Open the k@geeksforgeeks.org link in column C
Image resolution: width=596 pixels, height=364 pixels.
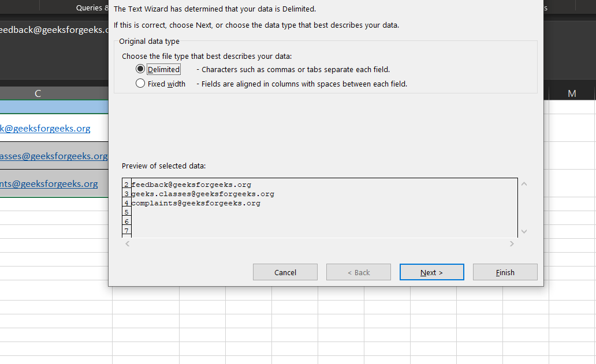click(45, 128)
